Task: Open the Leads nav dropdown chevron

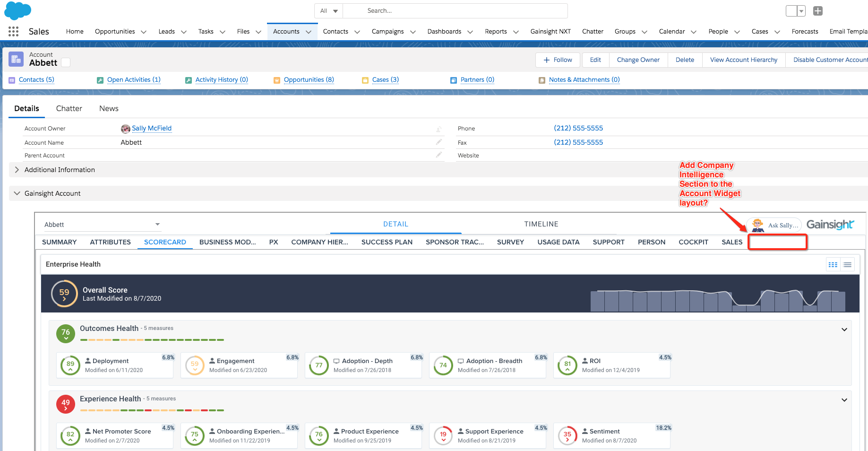Action: point(184,32)
